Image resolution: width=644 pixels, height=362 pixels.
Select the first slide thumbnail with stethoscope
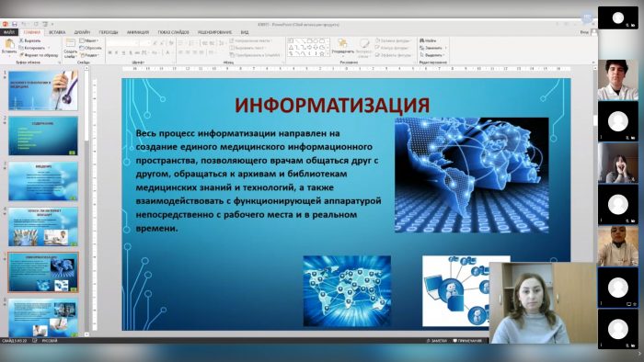pyautogui.click(x=43, y=90)
